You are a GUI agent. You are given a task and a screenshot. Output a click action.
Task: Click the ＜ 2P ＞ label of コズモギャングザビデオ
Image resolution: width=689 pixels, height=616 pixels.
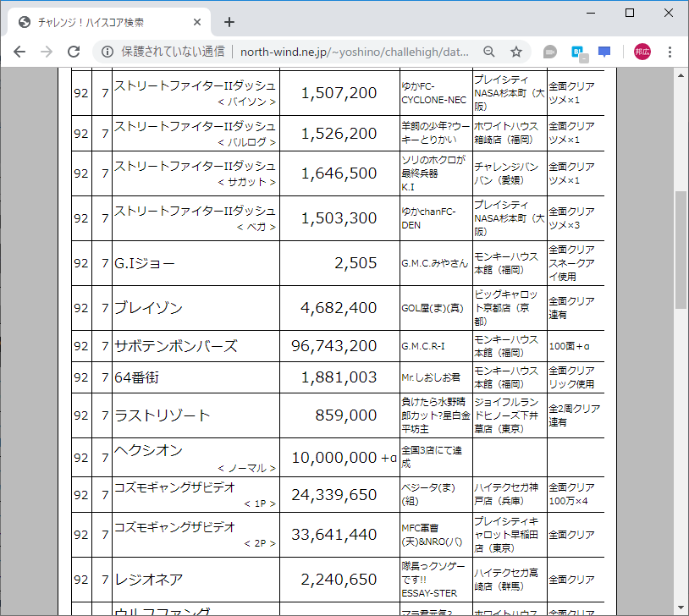click(x=260, y=543)
